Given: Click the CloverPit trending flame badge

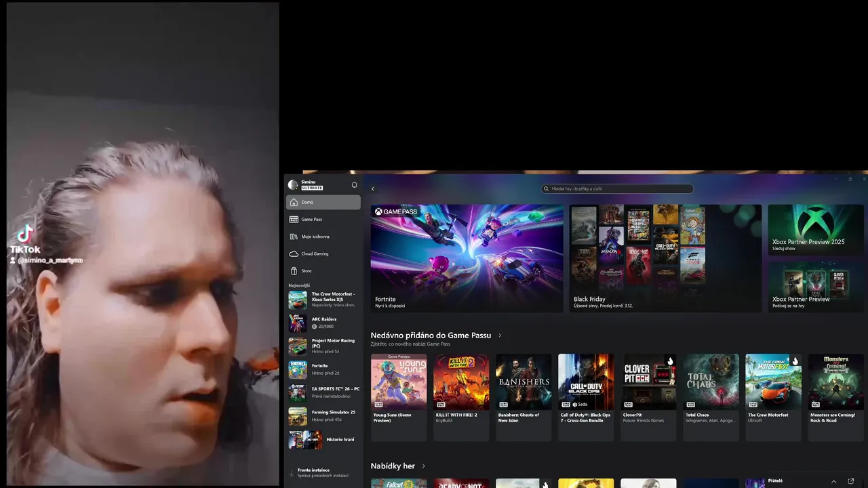Looking at the screenshot, I should [670, 361].
